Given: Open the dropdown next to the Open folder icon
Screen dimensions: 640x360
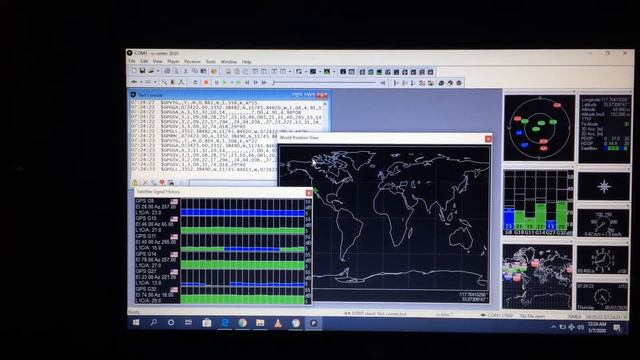Looking at the screenshot, I should [158, 71].
